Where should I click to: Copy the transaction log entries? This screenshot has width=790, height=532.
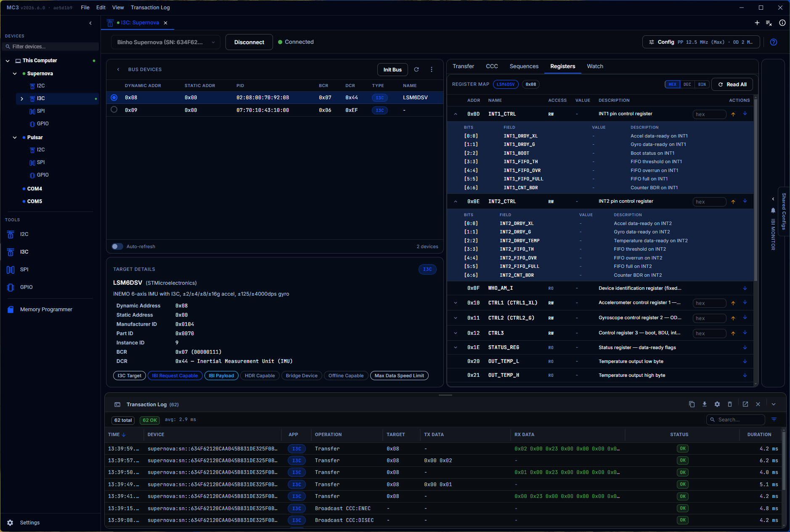[692, 404]
